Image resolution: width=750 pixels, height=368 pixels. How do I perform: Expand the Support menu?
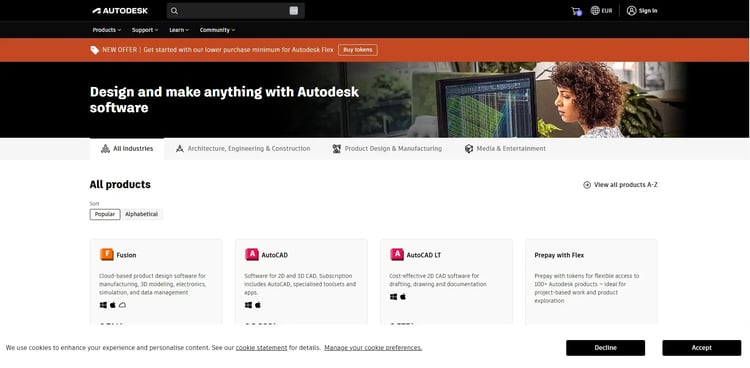tap(145, 30)
